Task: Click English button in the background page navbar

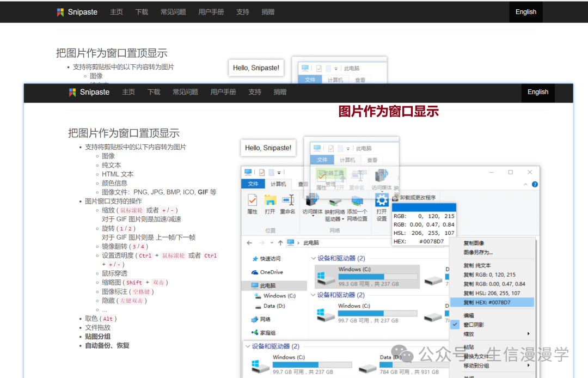Action: tap(526, 12)
